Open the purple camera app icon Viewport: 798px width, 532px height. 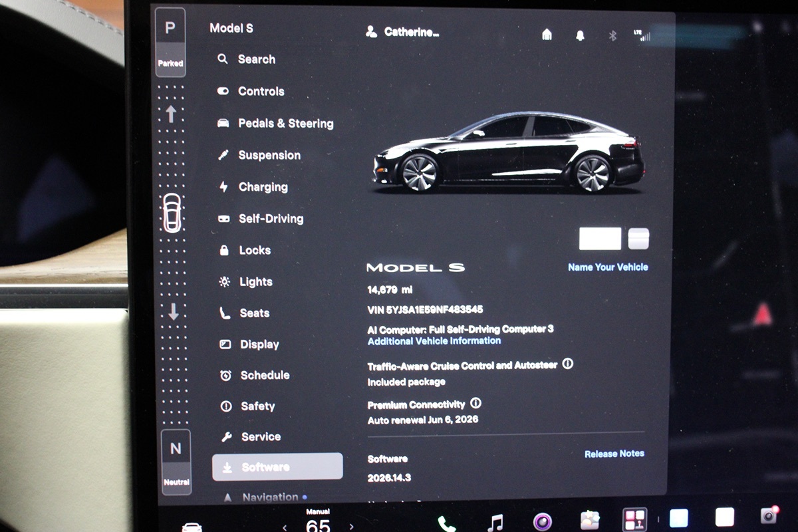coord(543,521)
